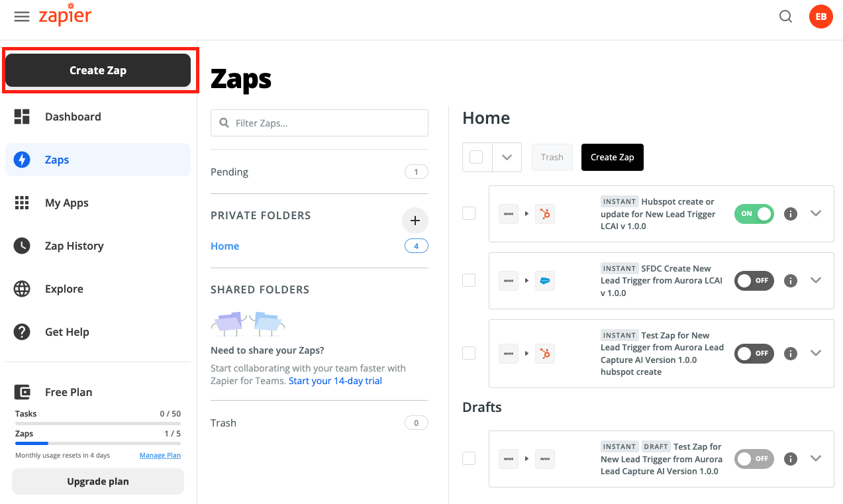Open info icon on the Hubspot create Zap
The image size is (843, 504).
pos(790,213)
